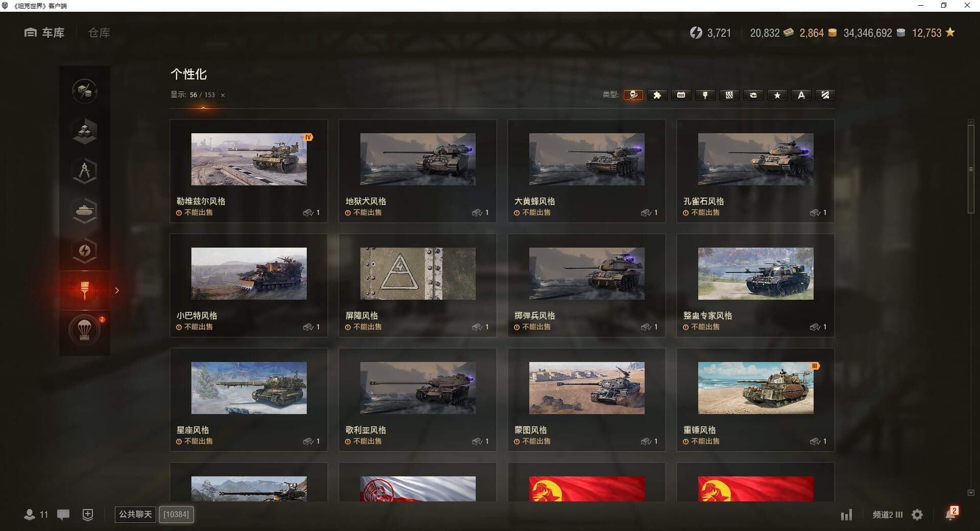Screen dimensions: 980x531
Task: Click the vertical scrollbar handle
Action: click(971, 169)
